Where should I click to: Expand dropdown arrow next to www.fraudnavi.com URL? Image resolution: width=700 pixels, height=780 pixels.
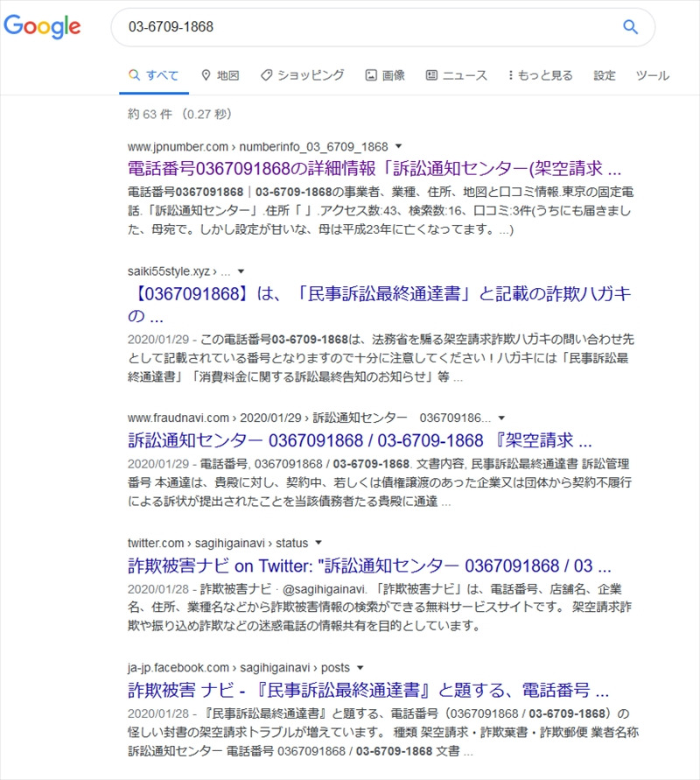tap(501, 418)
